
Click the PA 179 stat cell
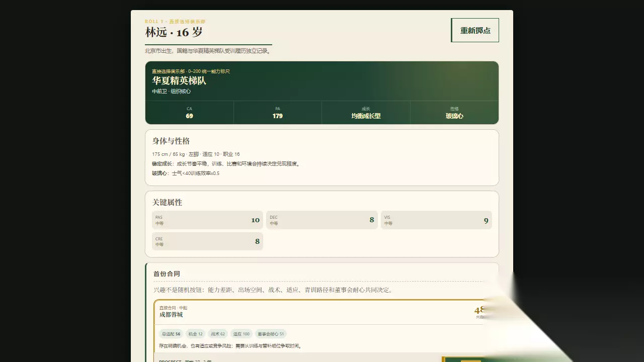(x=278, y=113)
